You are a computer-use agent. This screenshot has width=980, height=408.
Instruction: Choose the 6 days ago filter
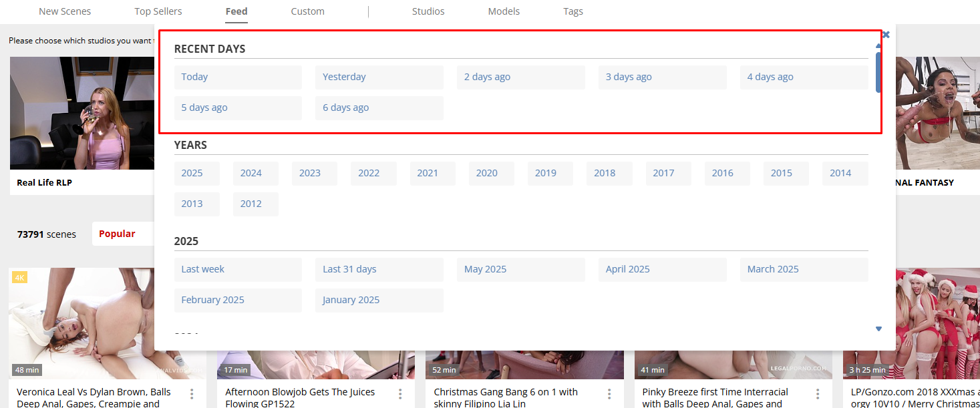[379, 108]
